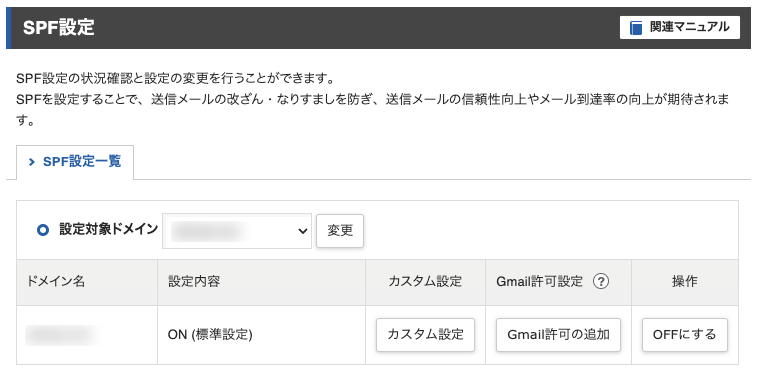Click the 変更 button
The image size is (757, 376).
(x=340, y=231)
